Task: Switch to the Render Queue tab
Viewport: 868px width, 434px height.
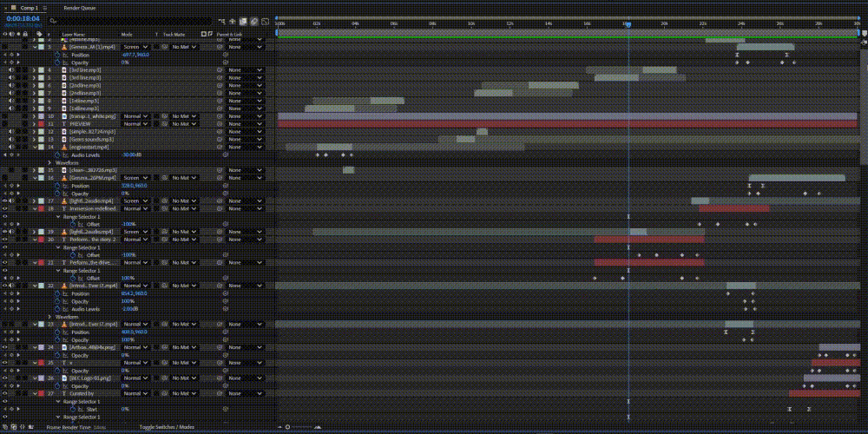Action: tap(77, 6)
